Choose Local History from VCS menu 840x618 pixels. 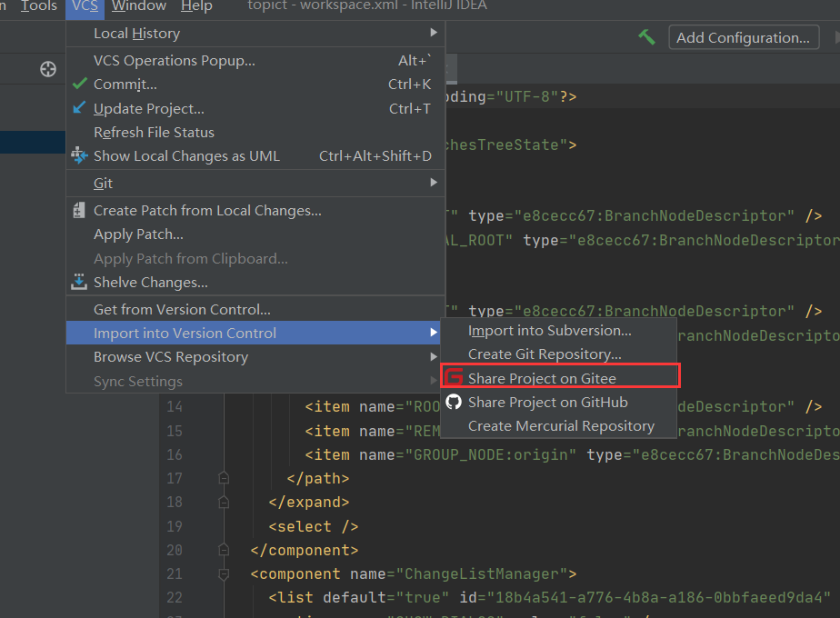255,34
